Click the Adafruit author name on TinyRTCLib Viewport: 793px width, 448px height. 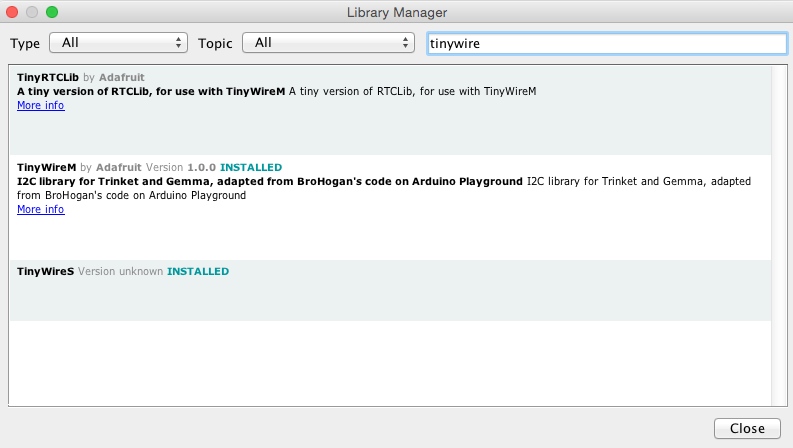point(122,77)
